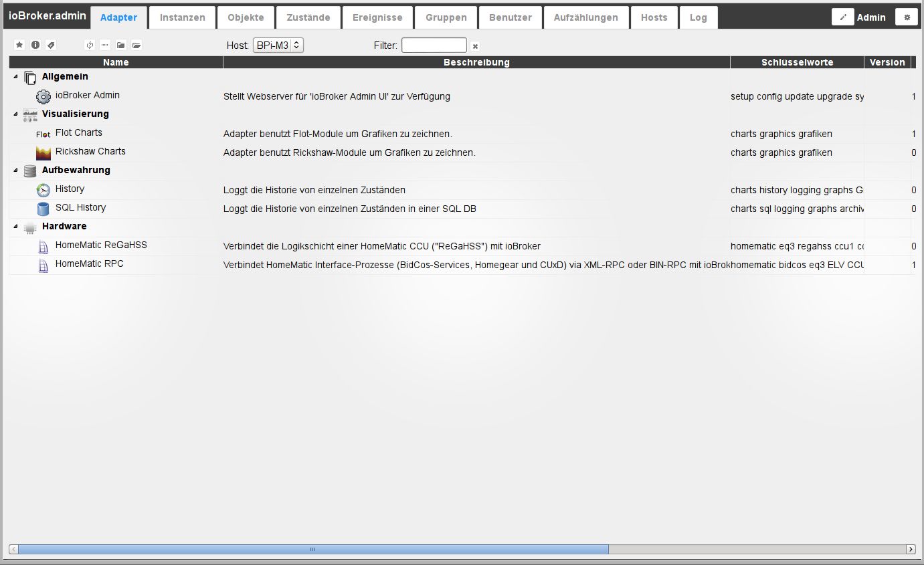Image resolution: width=924 pixels, height=565 pixels.
Task: Select the Rickshaw Charts row name
Action: point(90,152)
